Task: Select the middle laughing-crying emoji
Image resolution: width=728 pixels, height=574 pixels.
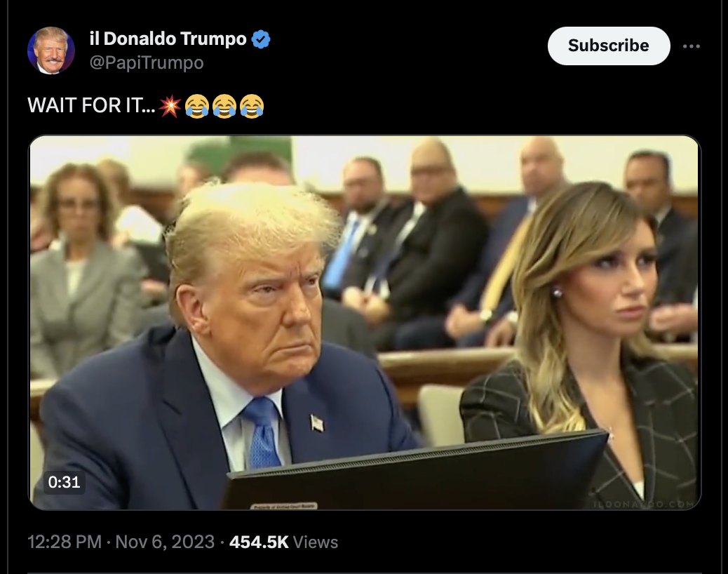Action: [x=224, y=106]
